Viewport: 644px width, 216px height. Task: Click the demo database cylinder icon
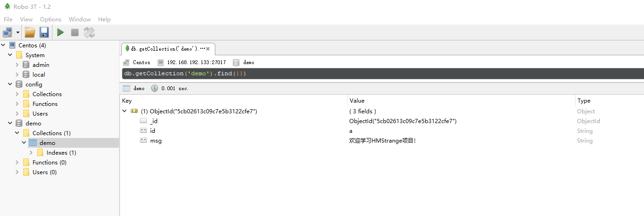pyautogui.click(x=19, y=123)
